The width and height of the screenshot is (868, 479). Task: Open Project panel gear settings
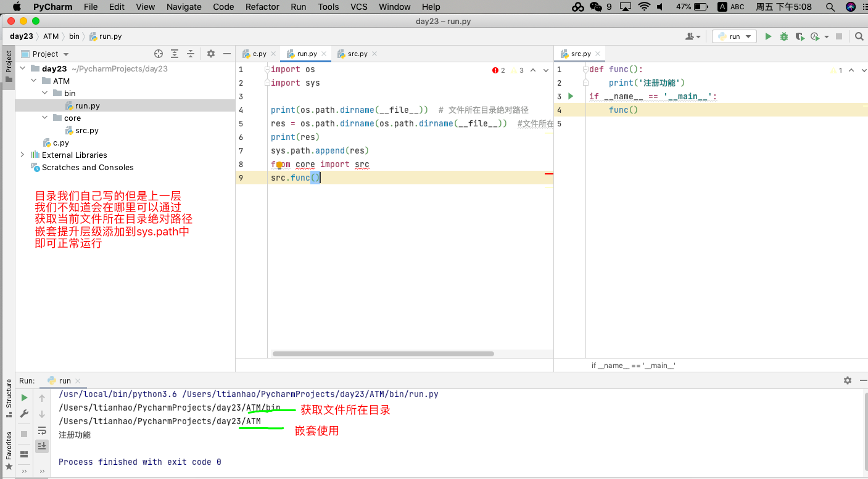211,54
